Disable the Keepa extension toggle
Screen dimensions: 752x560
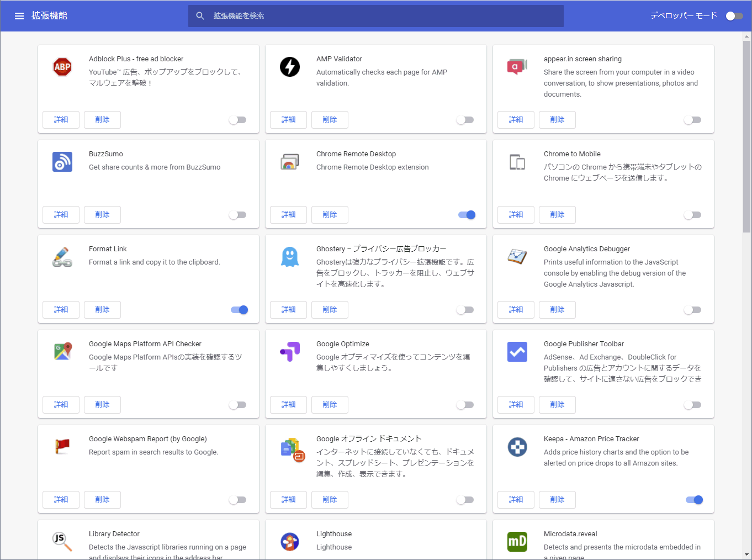[695, 500]
